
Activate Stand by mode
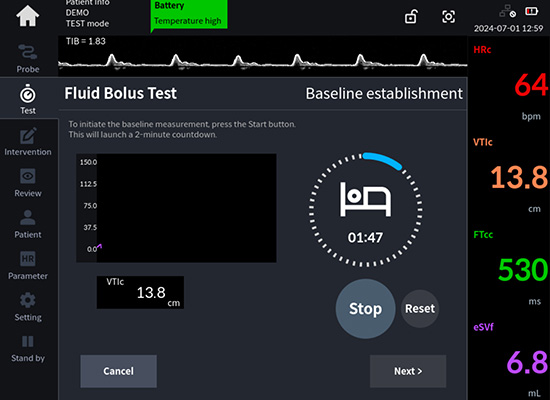tap(28, 348)
